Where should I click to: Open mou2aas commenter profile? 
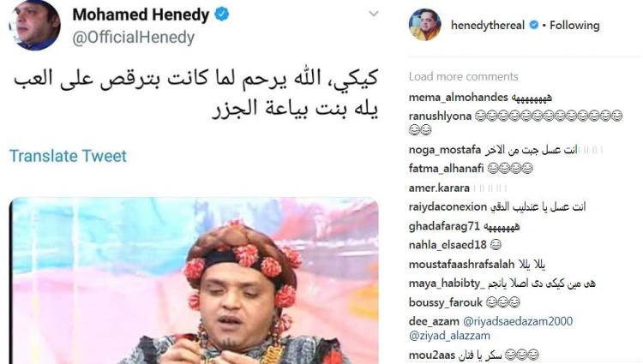(x=432, y=355)
